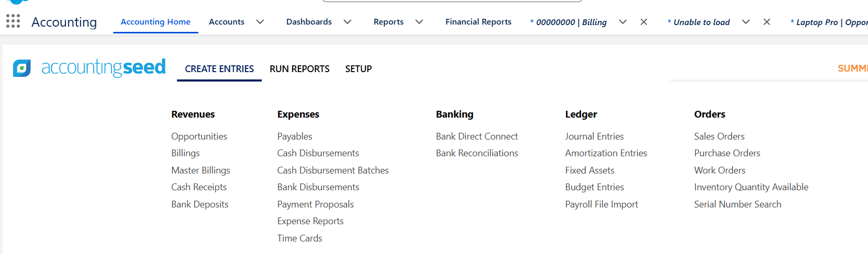Screen dimensions: 868x254
Task: Click the Expenses column heading
Action: (x=298, y=114)
